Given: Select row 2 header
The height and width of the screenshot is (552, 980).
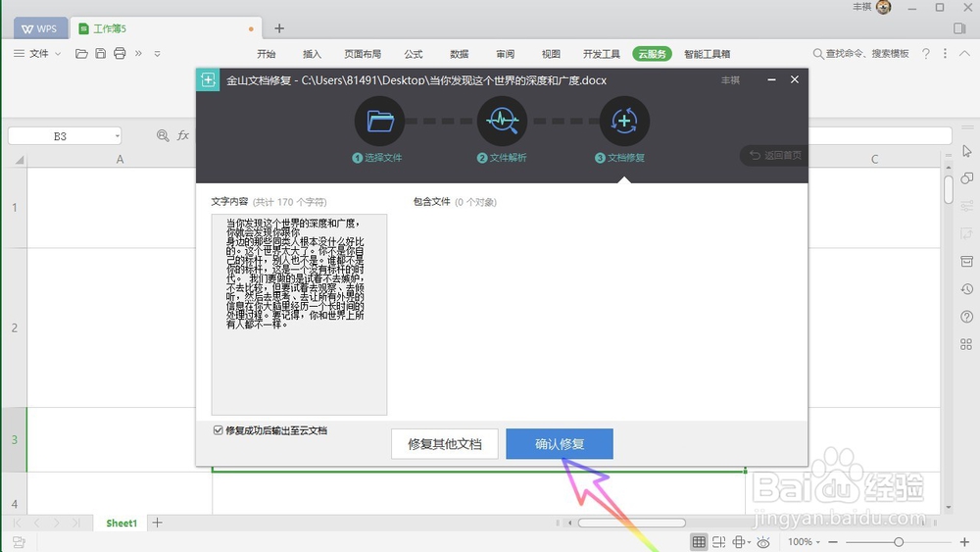Looking at the screenshot, I should (15, 327).
